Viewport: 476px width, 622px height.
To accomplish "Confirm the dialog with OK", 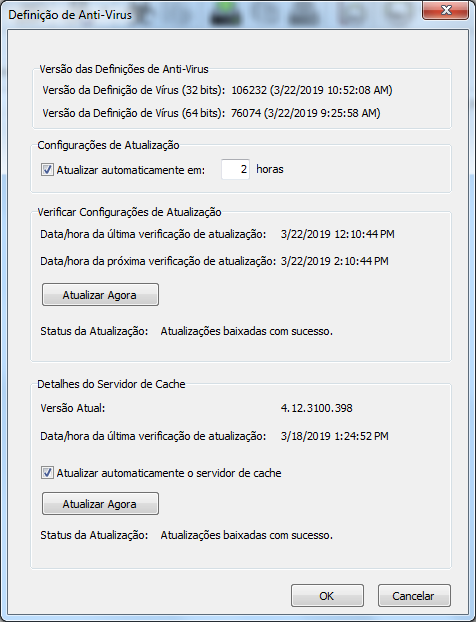I will (x=327, y=595).
